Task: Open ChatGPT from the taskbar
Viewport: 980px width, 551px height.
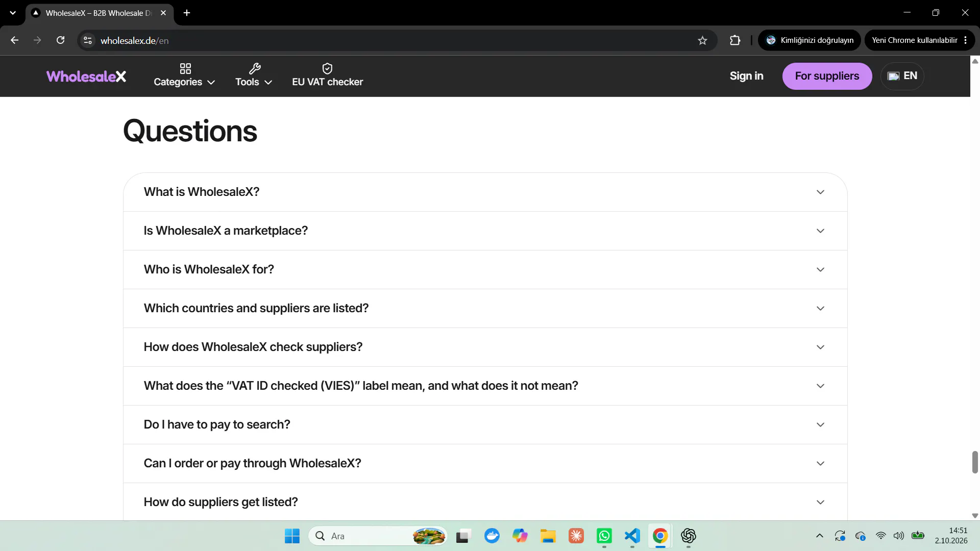Action: tap(689, 536)
